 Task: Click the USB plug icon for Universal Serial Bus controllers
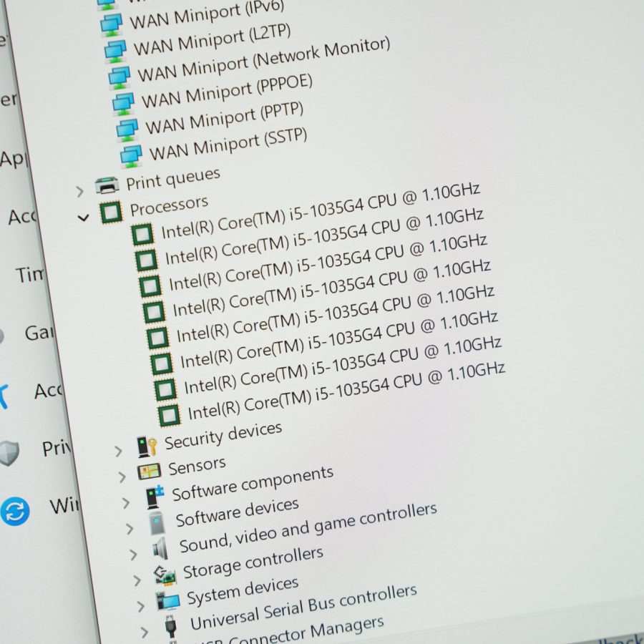171,627
